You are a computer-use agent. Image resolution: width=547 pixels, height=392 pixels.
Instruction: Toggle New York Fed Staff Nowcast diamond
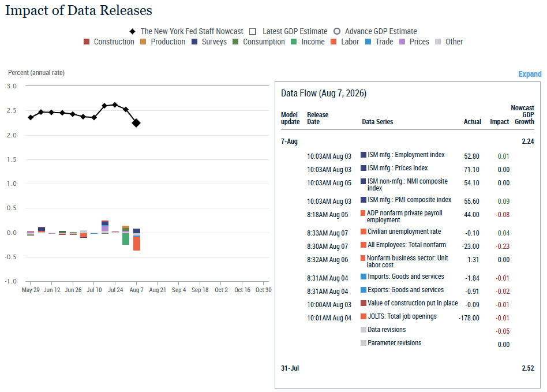(x=133, y=31)
